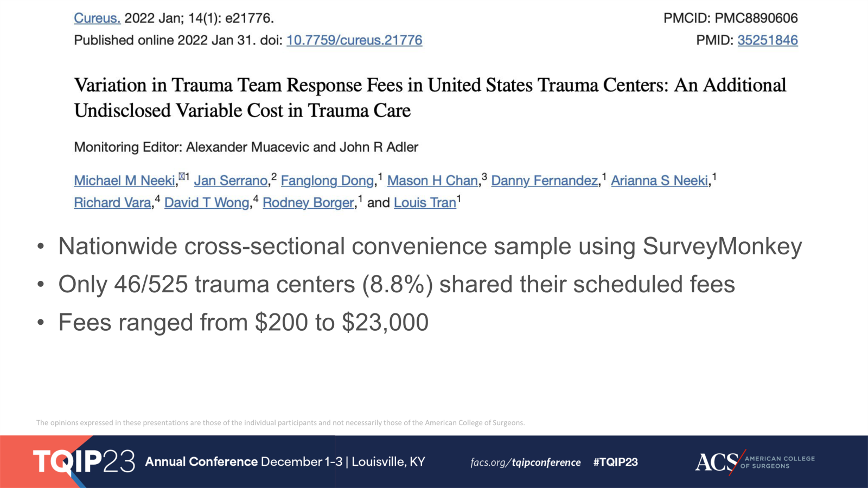Click the article title heading
This screenshot has height=488, width=868.
tap(430, 98)
